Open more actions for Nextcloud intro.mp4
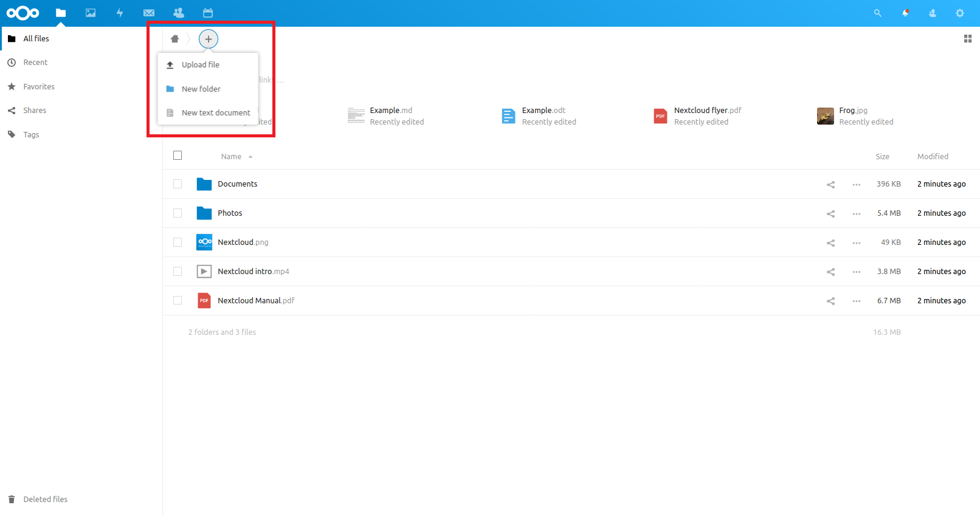This screenshot has height=516, width=980. [857, 272]
